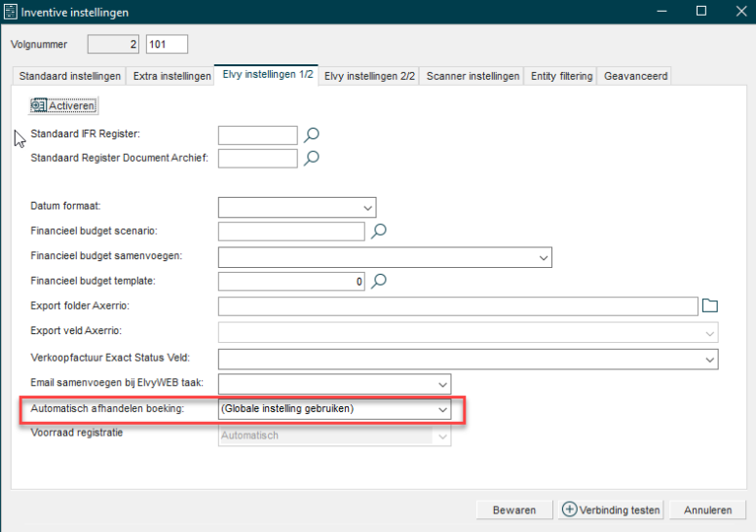The height and width of the screenshot is (532, 756).
Task: Switch to the Geavanceerd tab
Action: [x=635, y=76]
